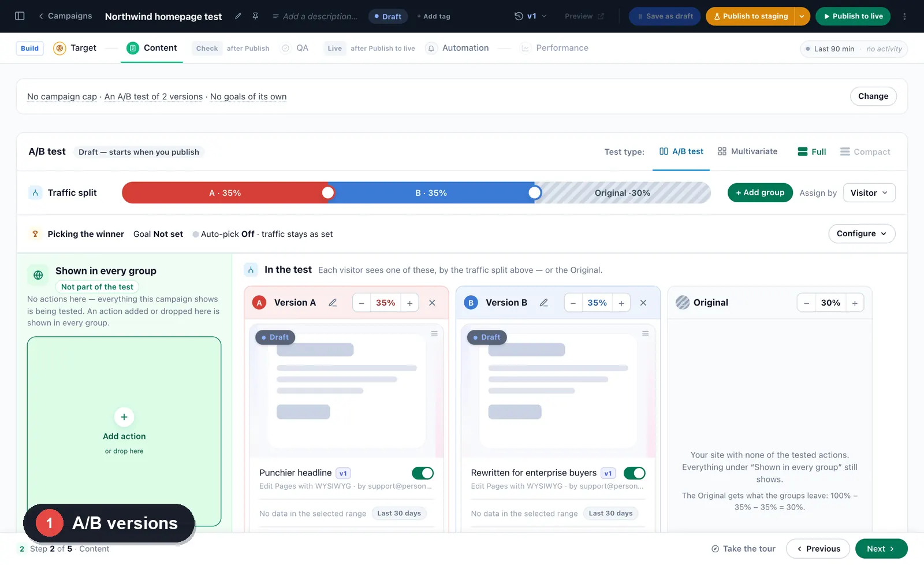Go to the Automation tab
Image resolution: width=924 pixels, height=565 pixels.
[458, 48]
